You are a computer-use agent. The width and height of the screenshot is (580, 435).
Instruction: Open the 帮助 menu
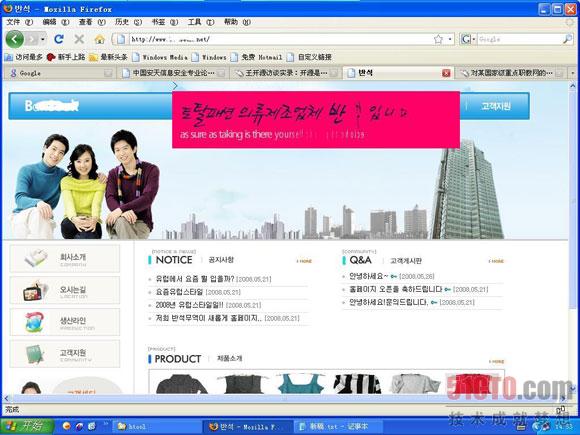[237, 22]
